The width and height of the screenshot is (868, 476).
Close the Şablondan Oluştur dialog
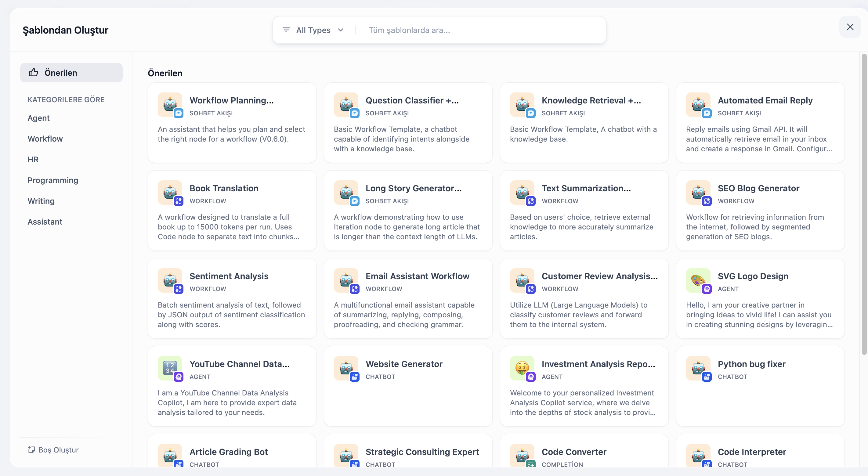(x=850, y=27)
